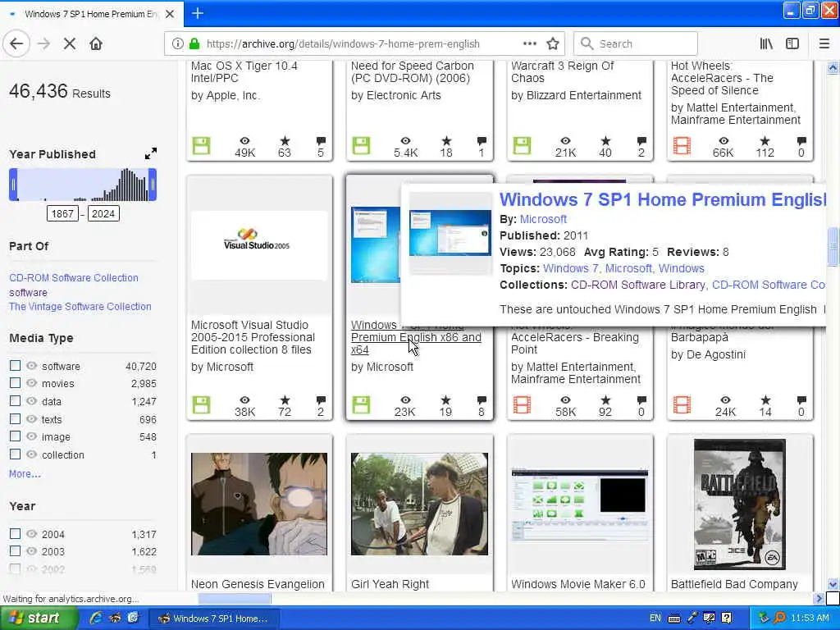Open Windows 7 Premium English x86 card title

(x=416, y=337)
